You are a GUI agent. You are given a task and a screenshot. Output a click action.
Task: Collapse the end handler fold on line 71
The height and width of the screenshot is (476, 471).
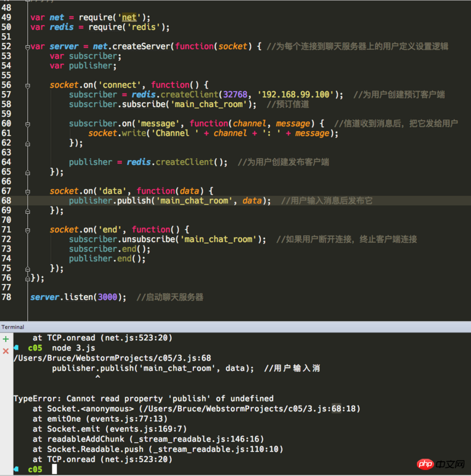[27, 230]
